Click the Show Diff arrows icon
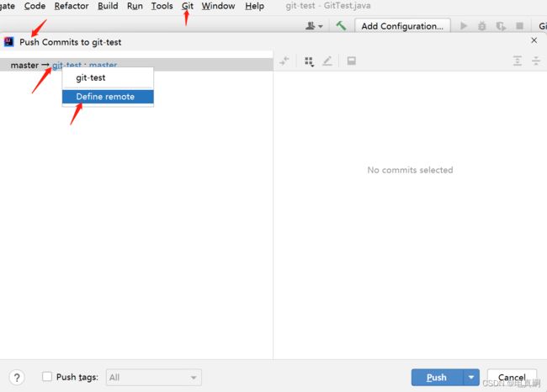The image size is (547, 392). click(284, 61)
